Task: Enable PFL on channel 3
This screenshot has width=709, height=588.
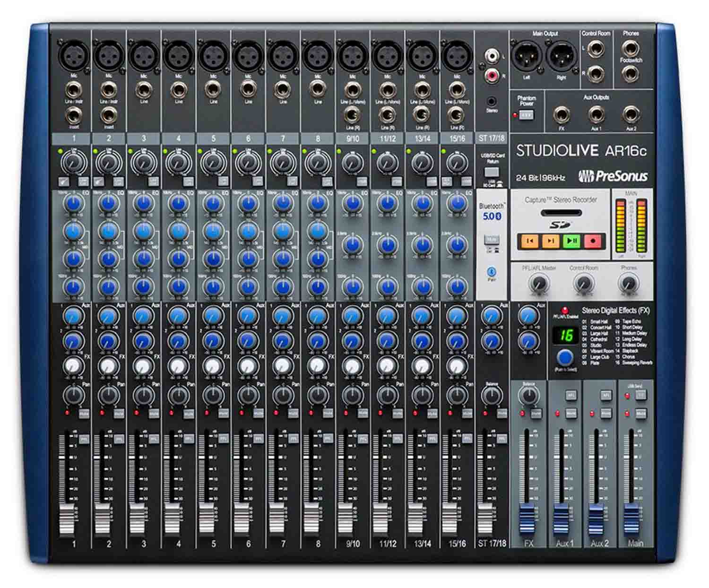Action: click(x=154, y=439)
